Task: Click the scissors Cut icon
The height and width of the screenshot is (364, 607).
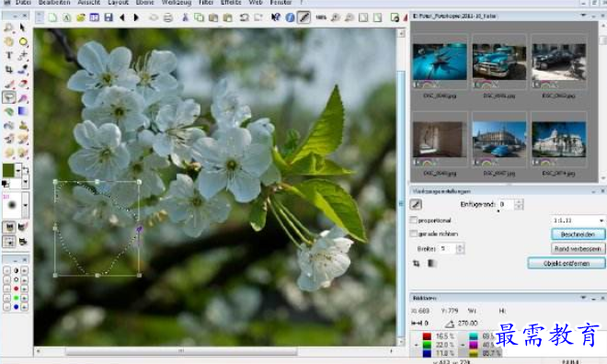Action: 185,17
